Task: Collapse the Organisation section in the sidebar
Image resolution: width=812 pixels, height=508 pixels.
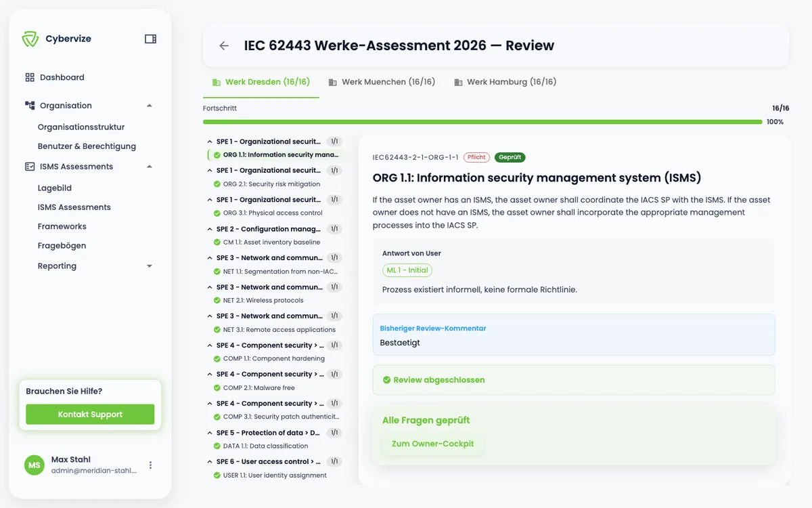Action: pos(150,105)
